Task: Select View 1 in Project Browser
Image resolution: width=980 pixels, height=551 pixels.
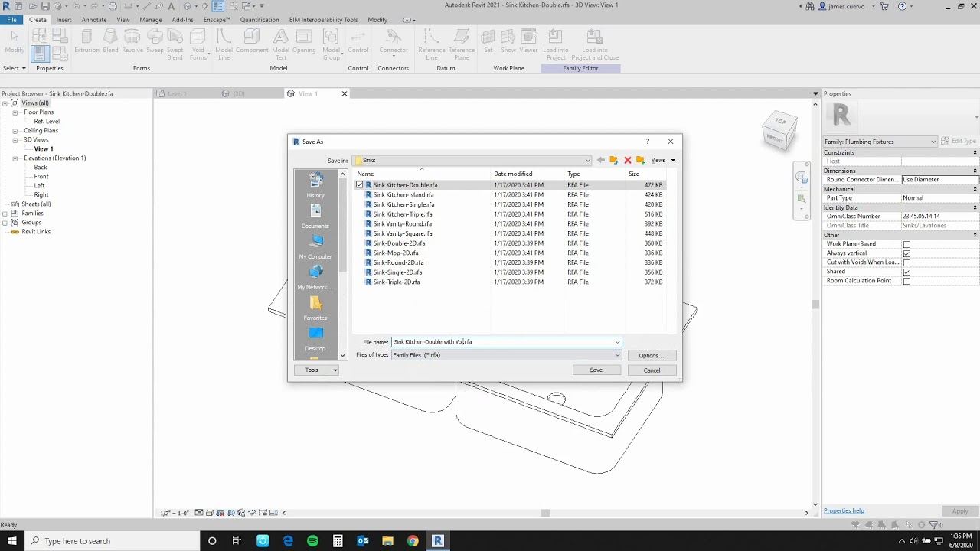Action: (x=44, y=149)
